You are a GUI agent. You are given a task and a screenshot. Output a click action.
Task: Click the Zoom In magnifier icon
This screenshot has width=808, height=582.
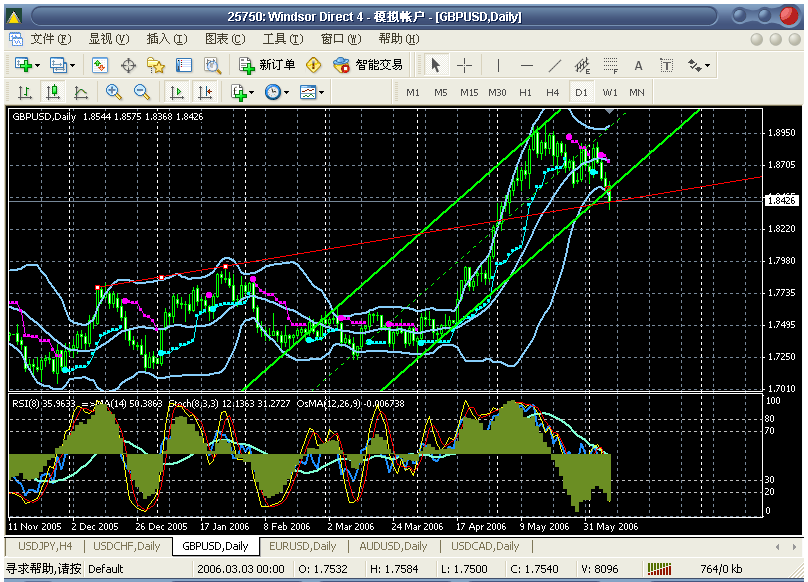pos(113,92)
